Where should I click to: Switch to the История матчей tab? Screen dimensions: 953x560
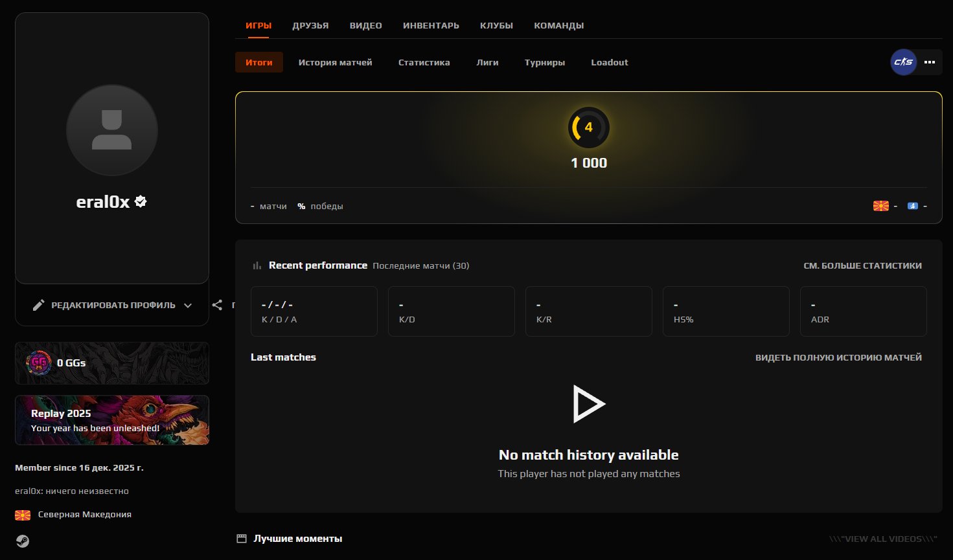(x=335, y=62)
